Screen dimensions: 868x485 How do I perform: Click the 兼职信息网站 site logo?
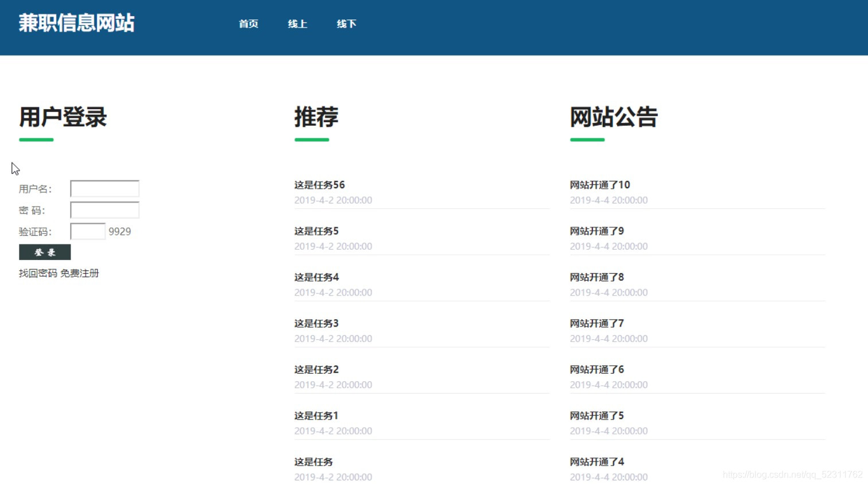click(76, 22)
